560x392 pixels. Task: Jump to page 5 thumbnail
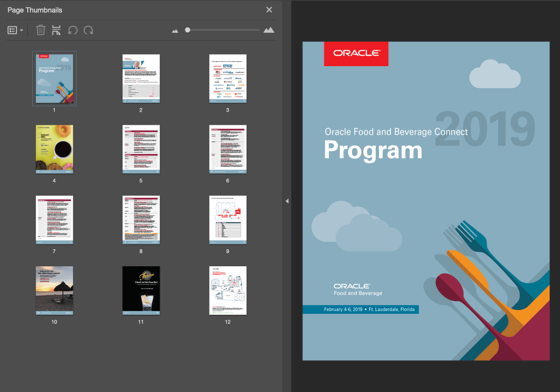[x=141, y=149]
